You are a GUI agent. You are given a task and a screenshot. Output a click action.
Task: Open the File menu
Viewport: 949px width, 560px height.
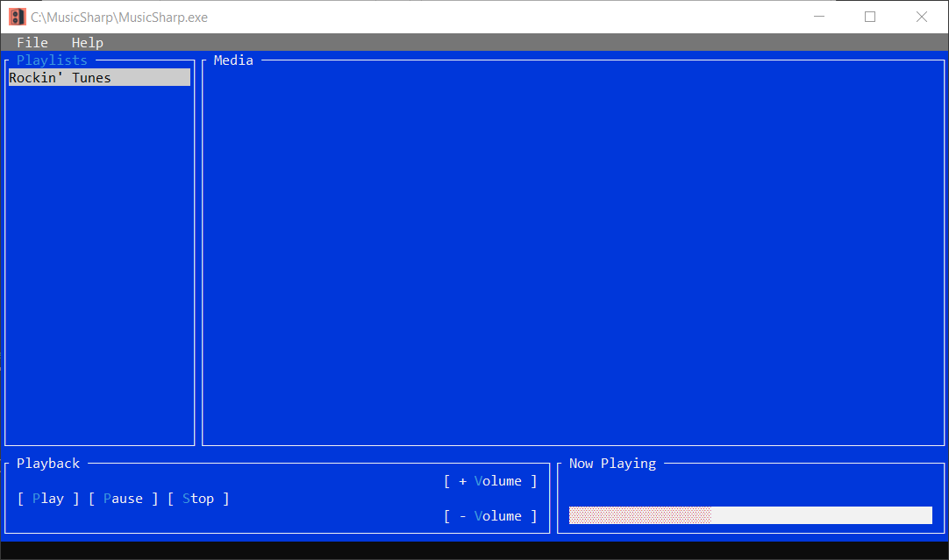32,42
